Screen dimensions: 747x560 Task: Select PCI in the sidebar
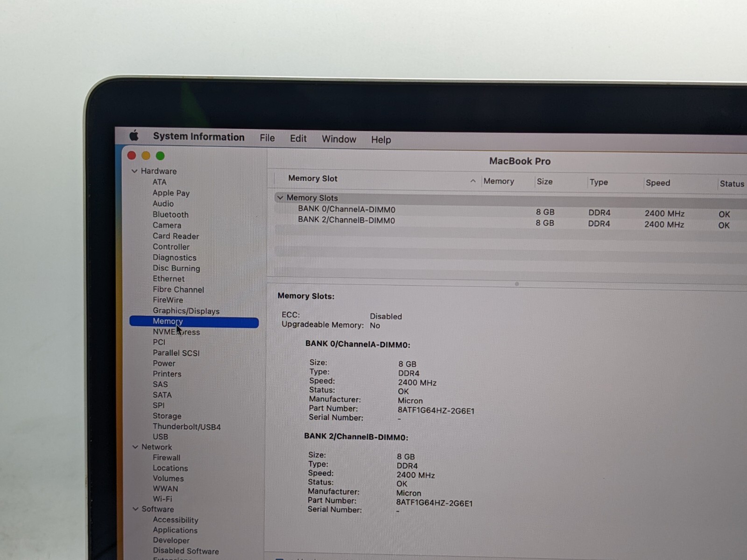pos(159,342)
